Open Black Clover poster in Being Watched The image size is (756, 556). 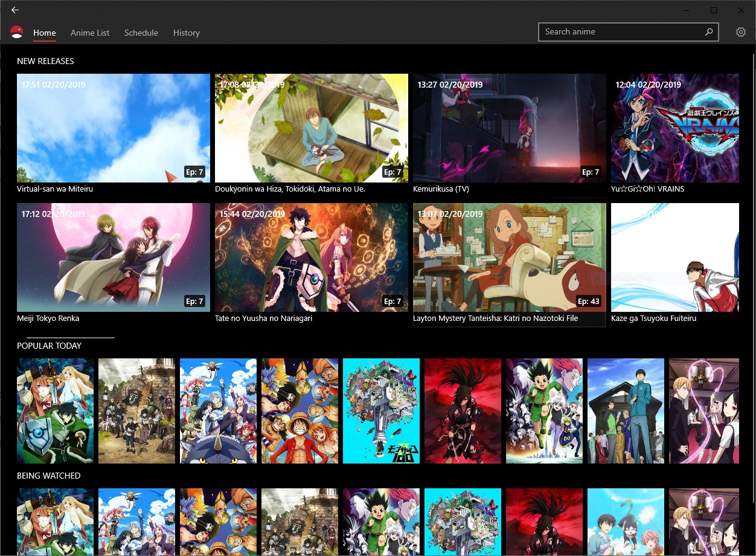pos(300,522)
